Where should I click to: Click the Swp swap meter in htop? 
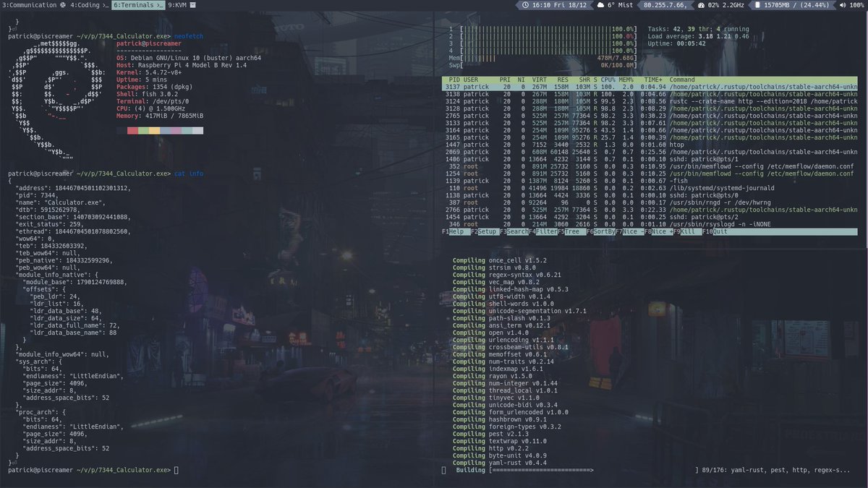tap(542, 65)
